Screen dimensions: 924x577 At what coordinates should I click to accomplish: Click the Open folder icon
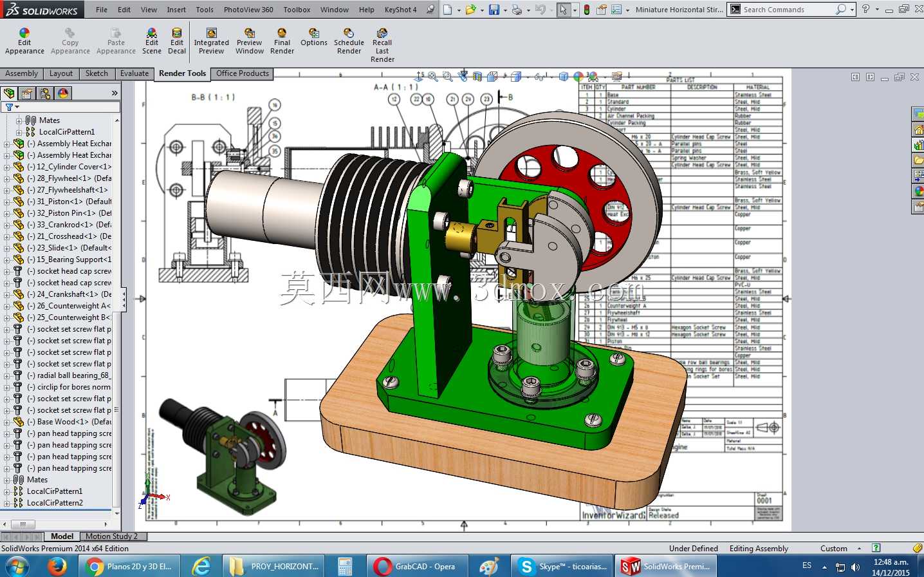(x=470, y=10)
